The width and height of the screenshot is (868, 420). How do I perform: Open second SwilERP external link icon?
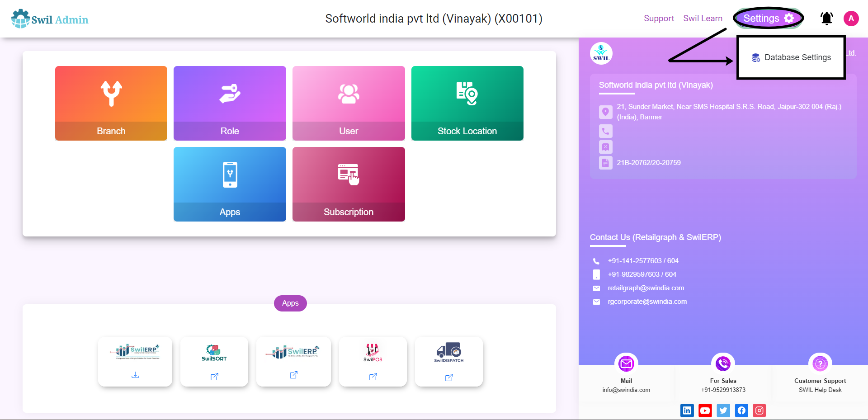(293, 375)
